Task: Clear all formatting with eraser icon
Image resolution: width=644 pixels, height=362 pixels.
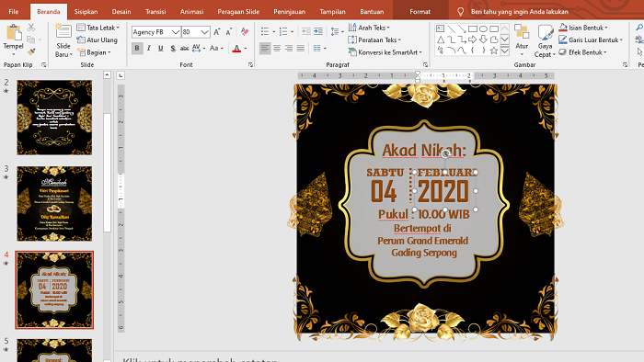Action: 245,32
